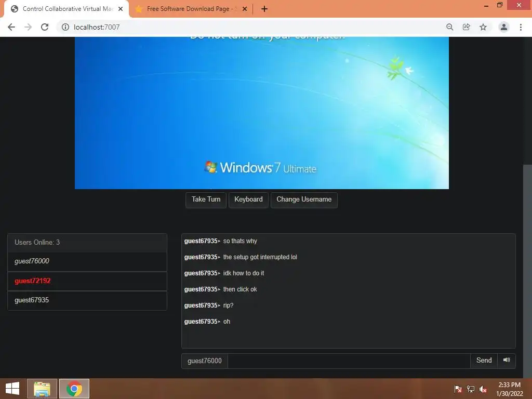The height and width of the screenshot is (399, 532).
Task: Open Action Center flag tray icon
Action: point(458,389)
